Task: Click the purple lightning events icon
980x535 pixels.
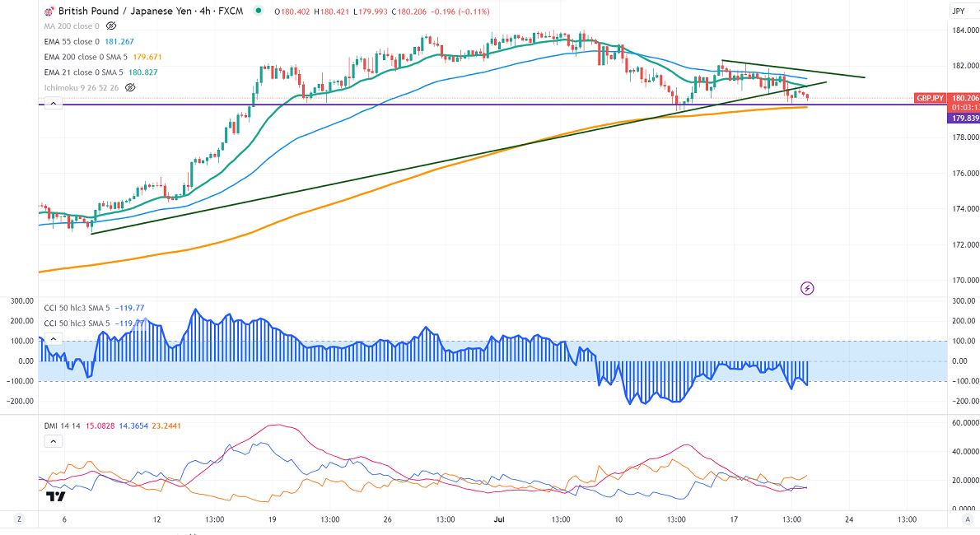Action: pos(807,288)
